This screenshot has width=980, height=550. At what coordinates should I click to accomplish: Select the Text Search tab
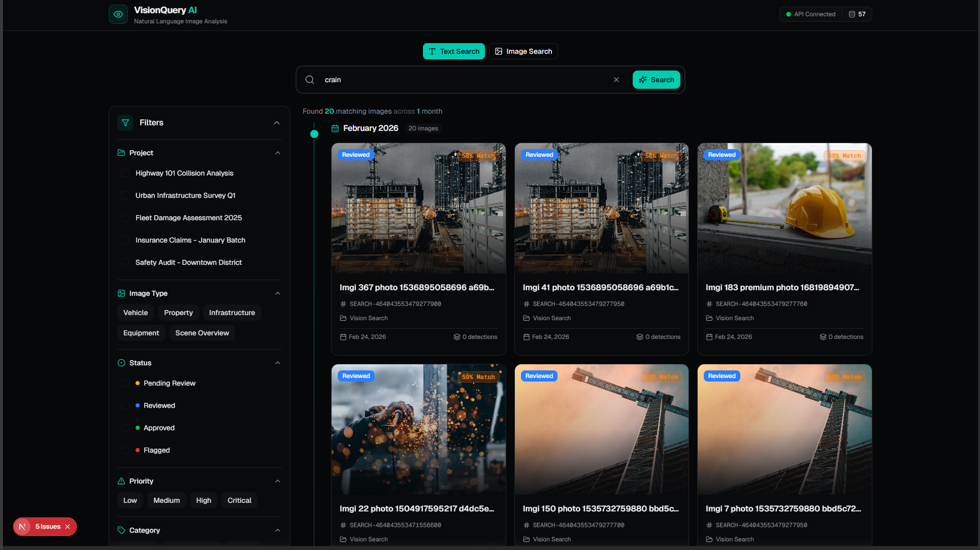coord(453,51)
